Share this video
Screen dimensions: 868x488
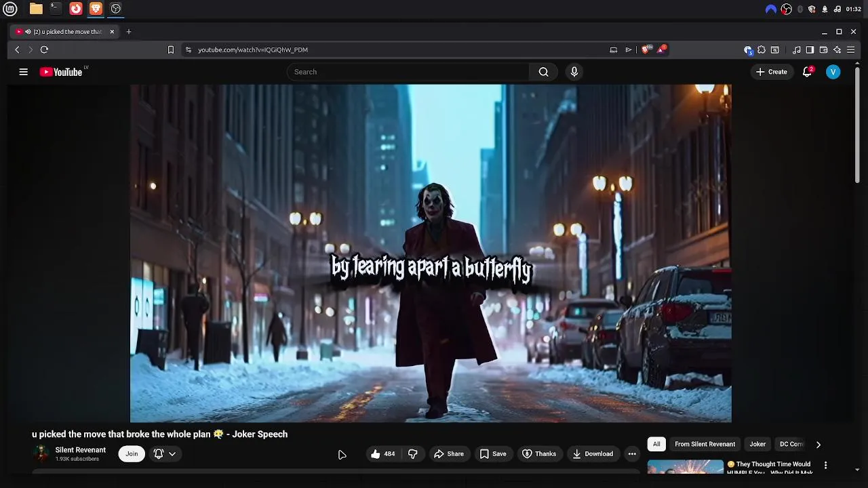[449, 454]
